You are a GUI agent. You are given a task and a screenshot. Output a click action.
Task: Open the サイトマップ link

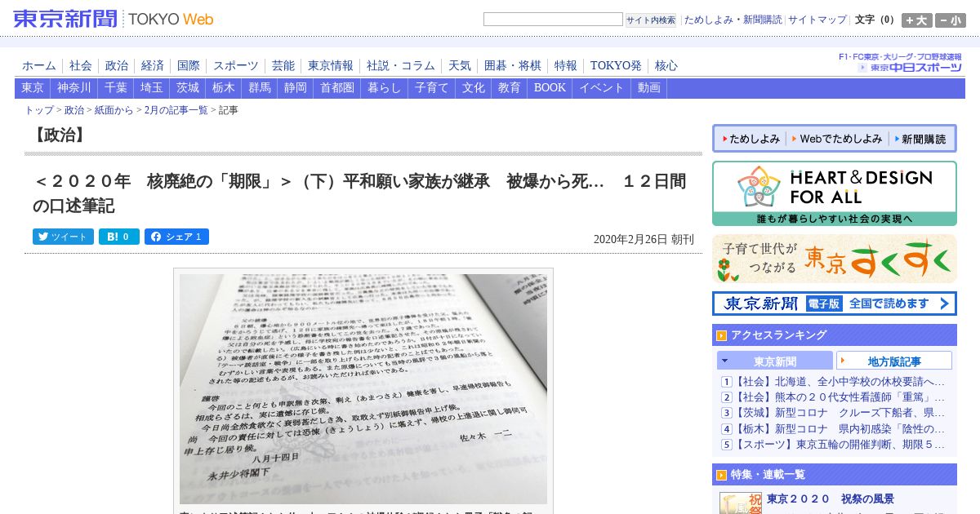817,20
